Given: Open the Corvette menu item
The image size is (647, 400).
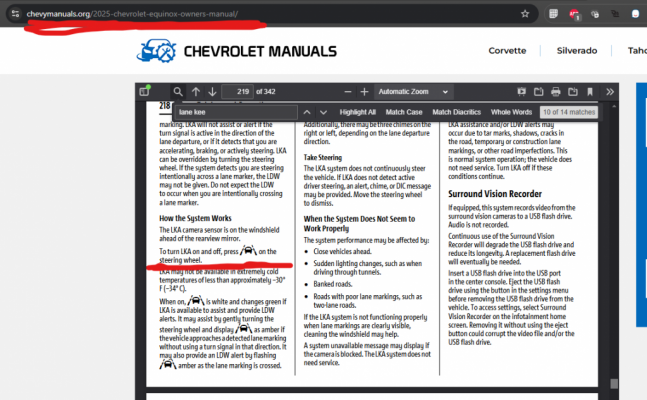Looking at the screenshot, I should (507, 50).
